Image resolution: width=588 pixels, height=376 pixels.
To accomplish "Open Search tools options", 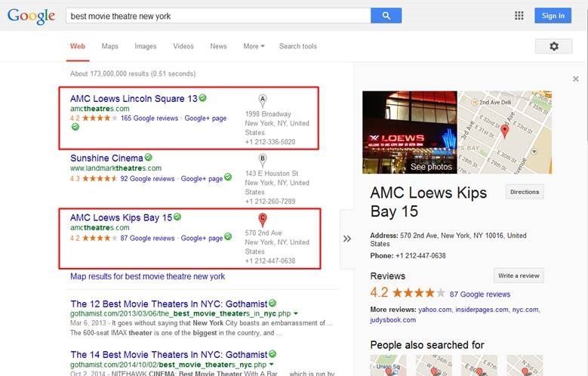I will [x=297, y=46].
